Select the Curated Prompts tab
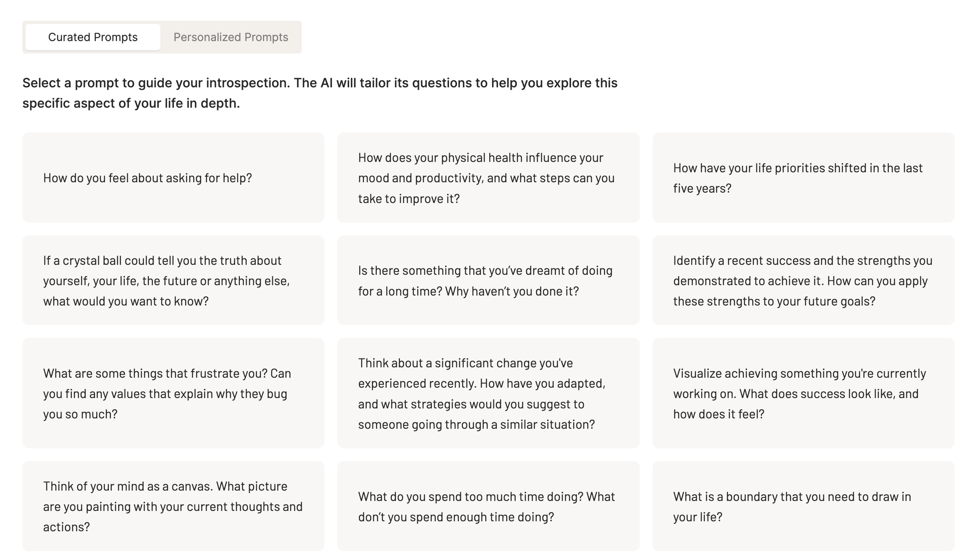This screenshot has width=977, height=560. coord(93,37)
